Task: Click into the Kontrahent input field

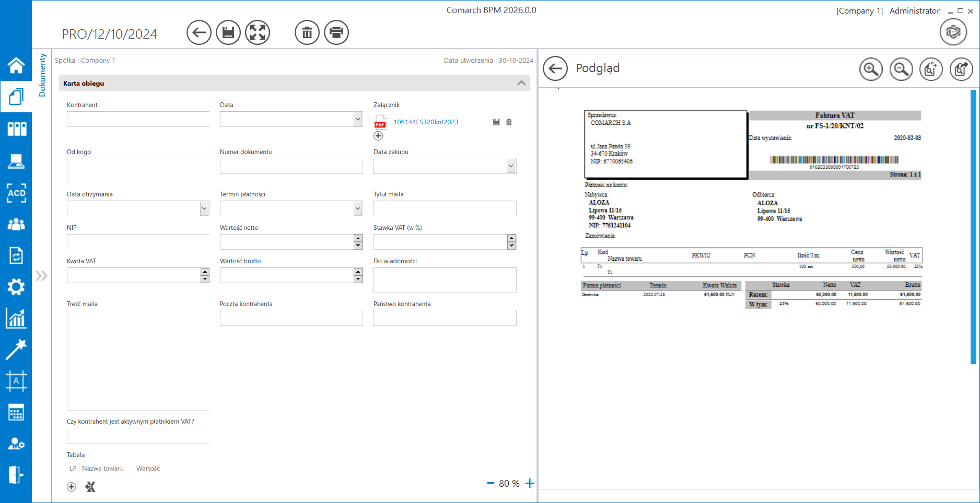Action: (138, 119)
